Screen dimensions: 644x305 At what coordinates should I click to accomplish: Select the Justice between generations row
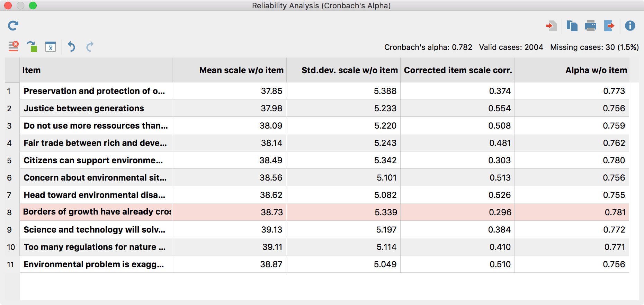(84, 108)
